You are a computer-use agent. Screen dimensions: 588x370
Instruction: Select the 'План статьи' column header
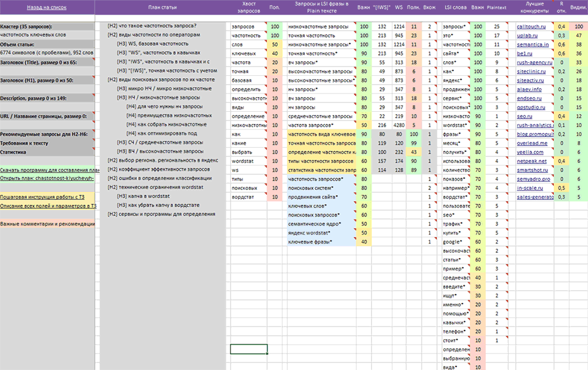click(163, 8)
